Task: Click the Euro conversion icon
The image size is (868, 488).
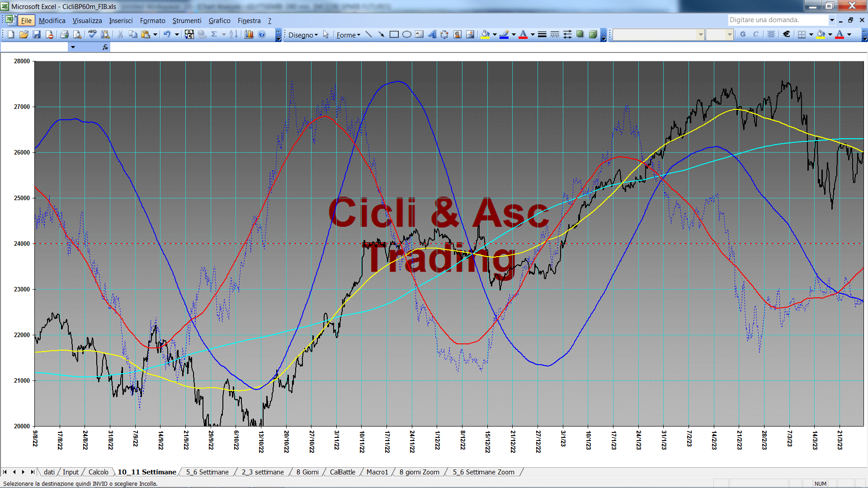Action: (x=189, y=34)
